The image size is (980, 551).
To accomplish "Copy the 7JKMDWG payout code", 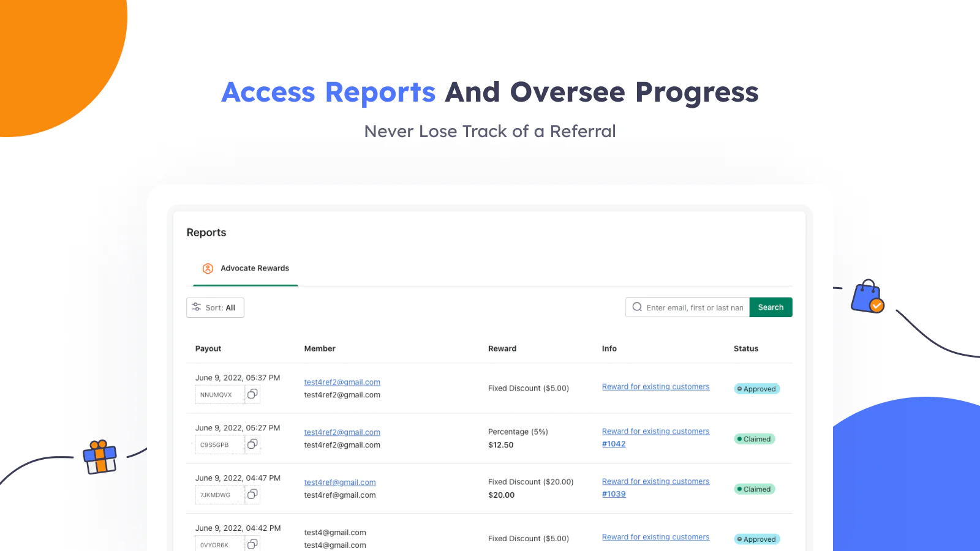I will coord(252,495).
